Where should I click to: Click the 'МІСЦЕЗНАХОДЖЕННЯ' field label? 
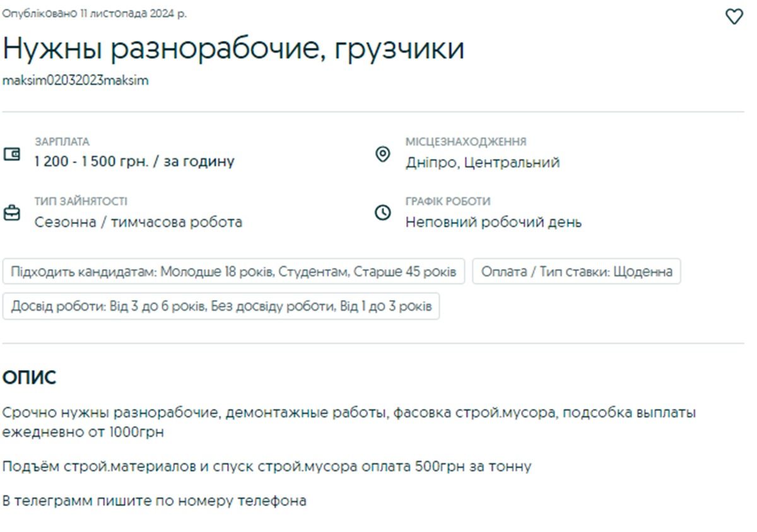click(466, 142)
